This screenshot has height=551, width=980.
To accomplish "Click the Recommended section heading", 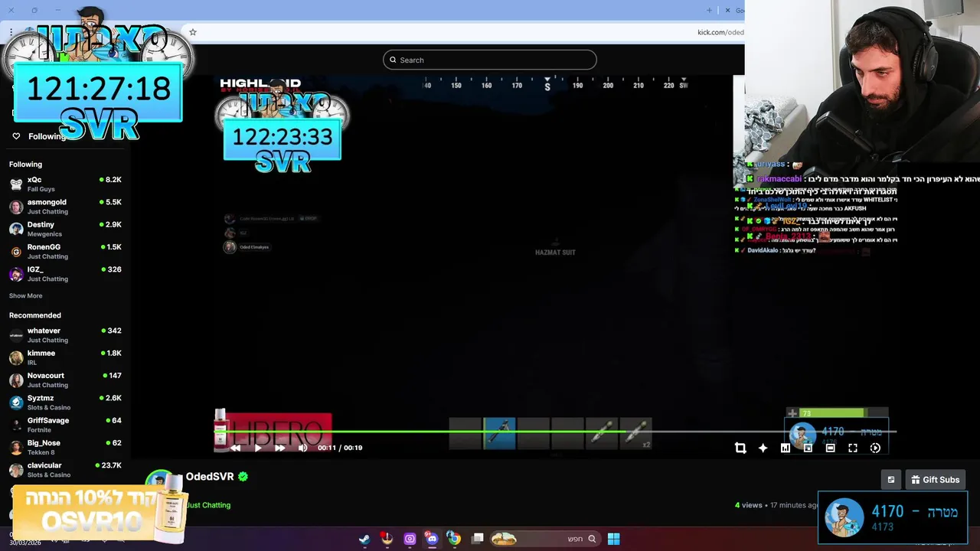I will 35,315.
